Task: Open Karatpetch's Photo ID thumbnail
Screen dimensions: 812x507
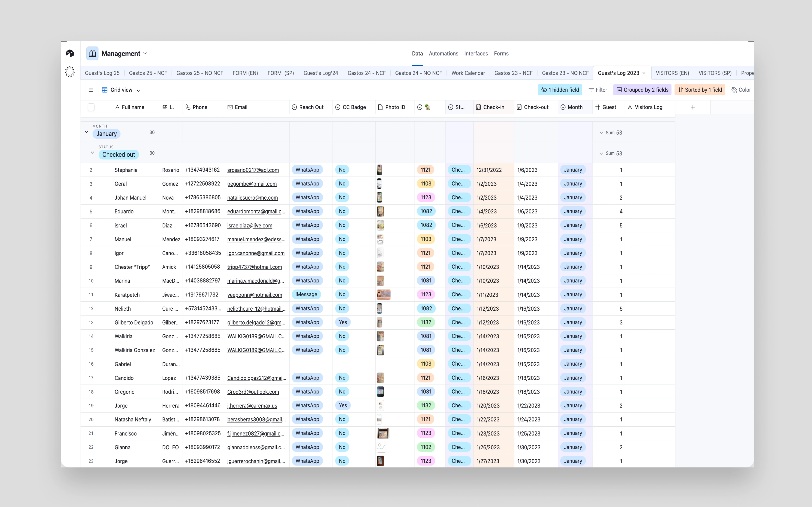Action: 384,295
